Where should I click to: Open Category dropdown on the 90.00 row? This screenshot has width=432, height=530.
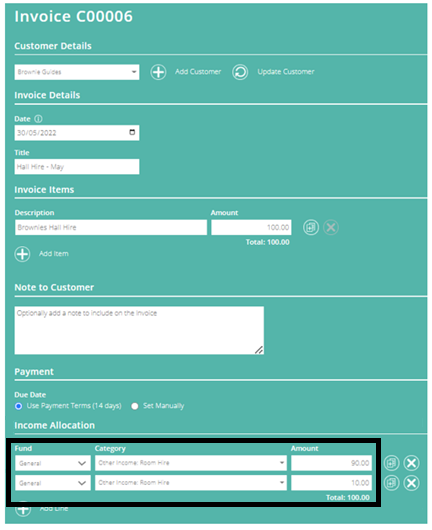click(191, 463)
